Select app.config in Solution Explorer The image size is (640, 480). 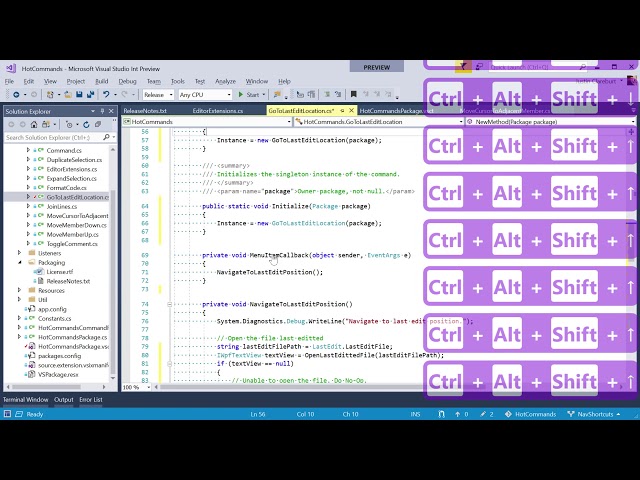coord(52,309)
